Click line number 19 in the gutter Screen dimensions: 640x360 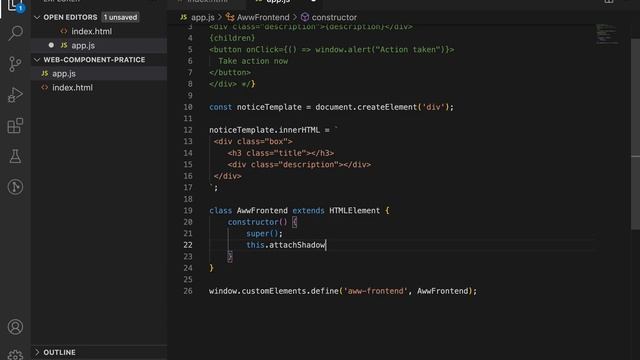(x=188, y=211)
